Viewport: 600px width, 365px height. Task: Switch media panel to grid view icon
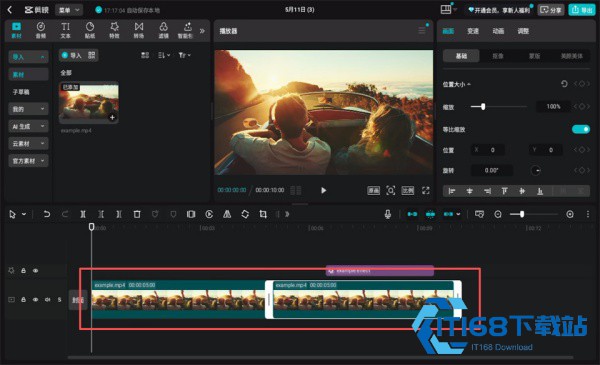pyautogui.click(x=145, y=55)
